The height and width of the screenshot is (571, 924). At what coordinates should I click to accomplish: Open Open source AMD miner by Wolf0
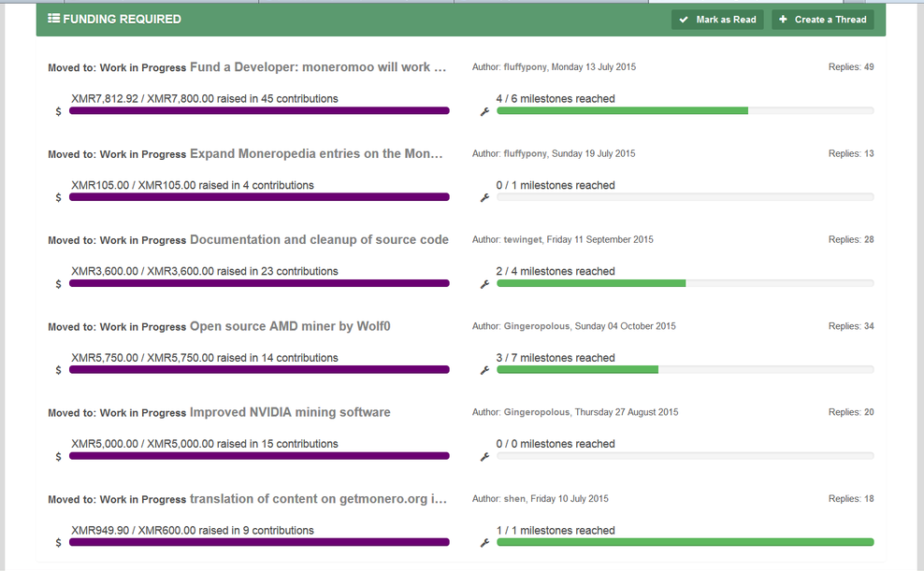[290, 326]
